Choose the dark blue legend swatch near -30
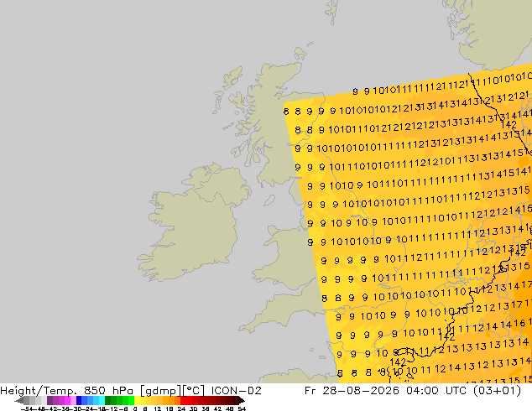 click(x=79, y=400)
